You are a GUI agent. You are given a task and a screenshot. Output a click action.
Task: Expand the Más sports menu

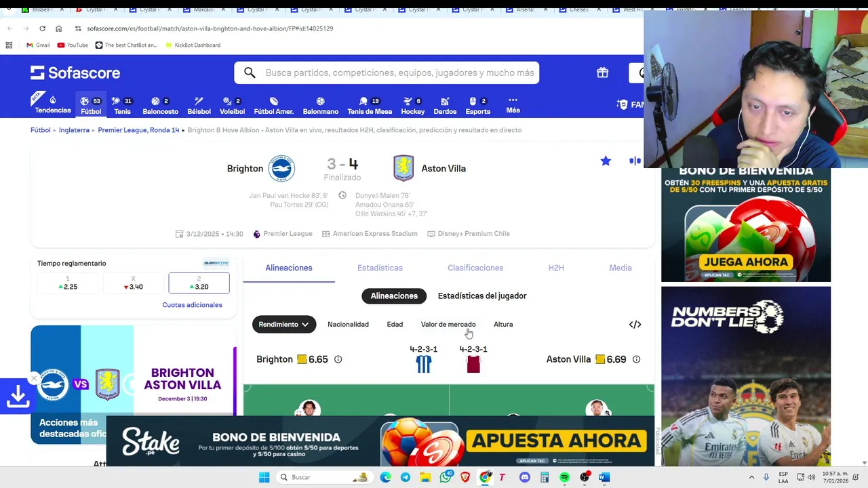coord(513,105)
